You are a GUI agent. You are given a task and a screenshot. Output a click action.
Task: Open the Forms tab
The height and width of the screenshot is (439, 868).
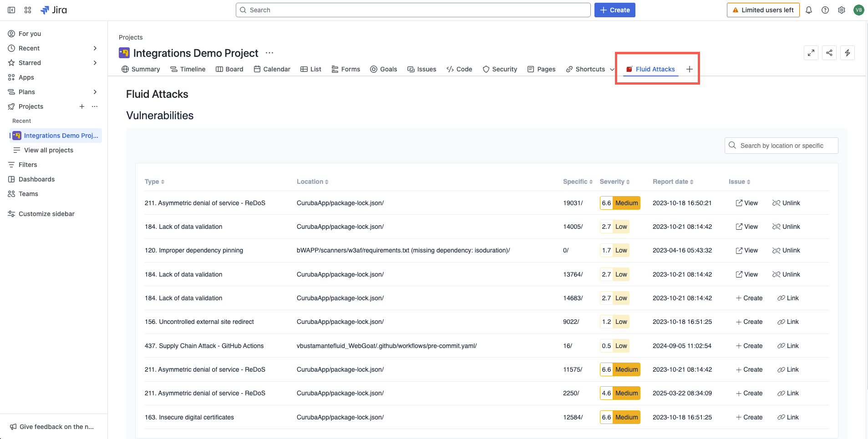pyautogui.click(x=345, y=69)
